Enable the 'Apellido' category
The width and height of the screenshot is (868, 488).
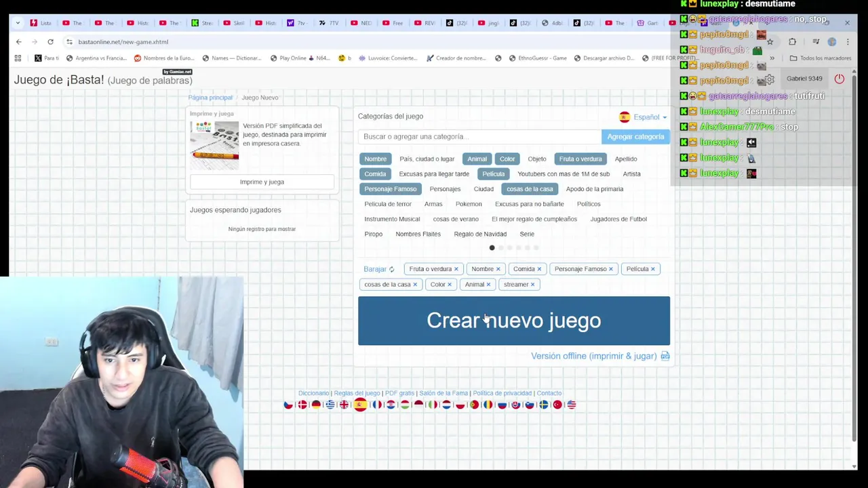[x=626, y=159]
